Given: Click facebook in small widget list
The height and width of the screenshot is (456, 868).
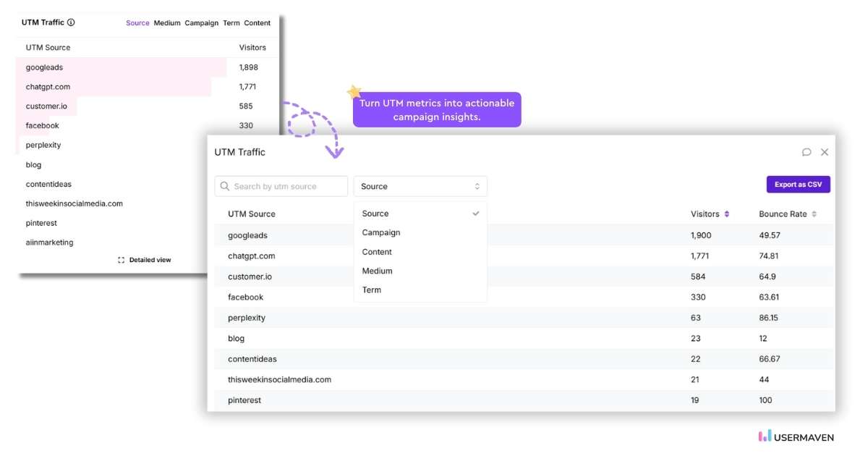Looking at the screenshot, I should click(42, 126).
